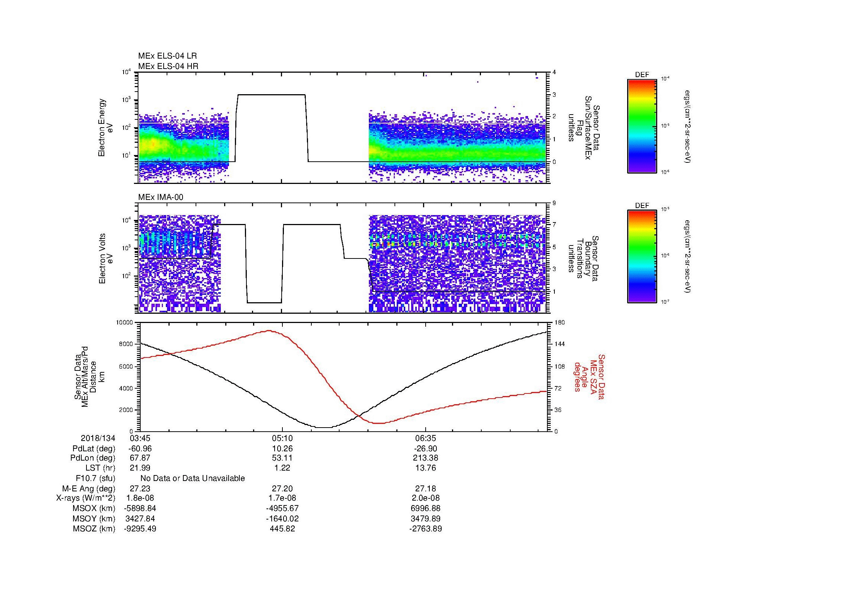The height and width of the screenshot is (613, 868).
Task: Click the M-E Ang value 27.18
Action: coord(426,489)
